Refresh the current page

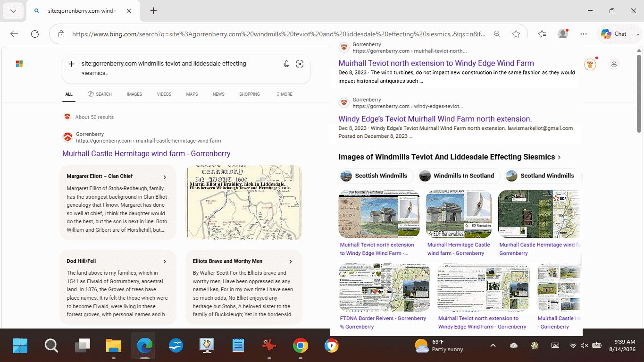click(x=35, y=34)
